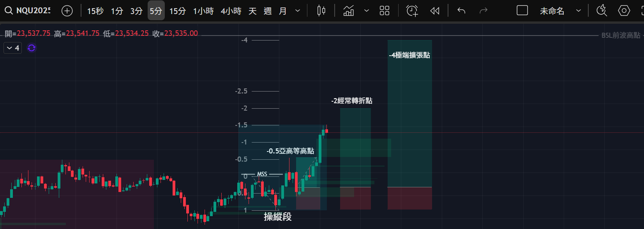Expand the indicators favorites dropdown arrow

(x=366, y=11)
